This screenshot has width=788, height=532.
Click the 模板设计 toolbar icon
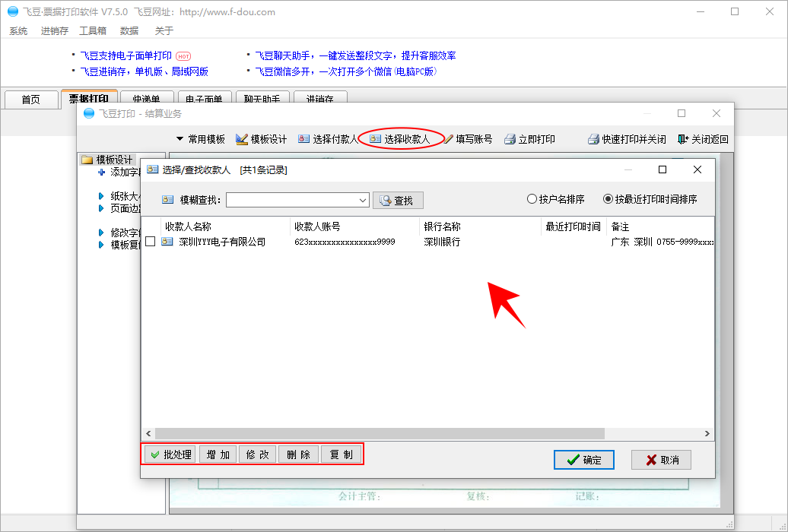243,139
